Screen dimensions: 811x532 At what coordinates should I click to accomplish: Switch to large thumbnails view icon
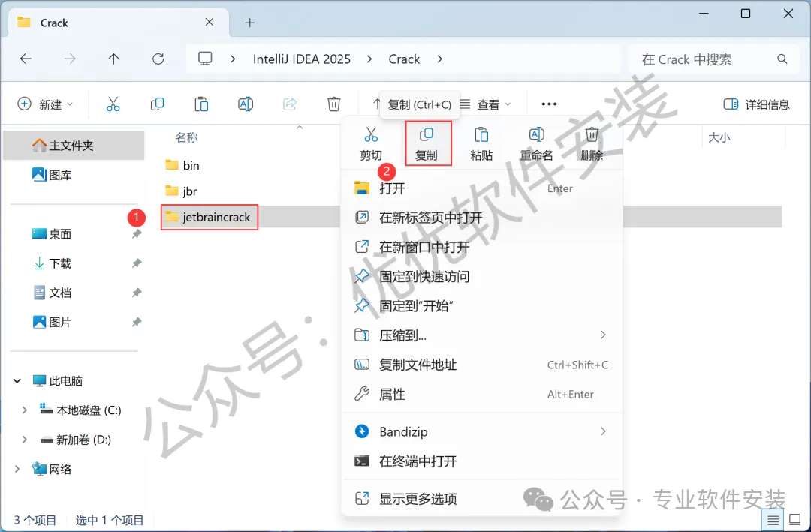tap(794, 519)
